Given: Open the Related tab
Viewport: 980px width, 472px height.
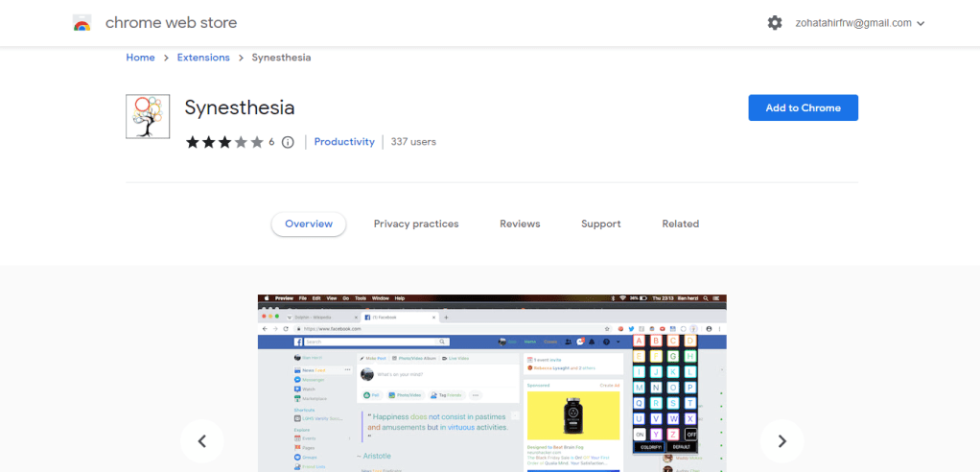Looking at the screenshot, I should tap(680, 224).
